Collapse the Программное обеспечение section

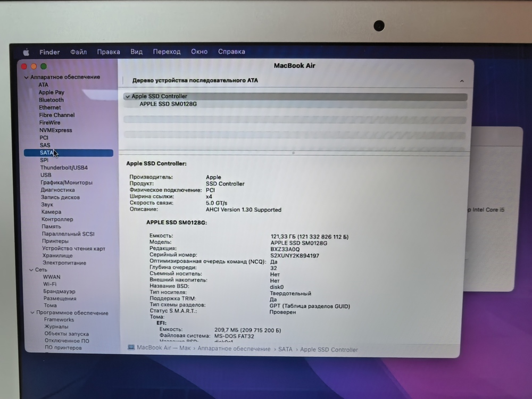tap(32, 312)
